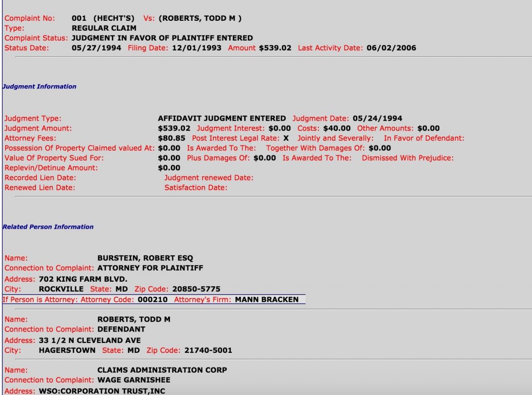Select the Last Activity Date "06/02/2006"
Image resolution: width=532 pixels, height=395 pixels.
[x=391, y=48]
